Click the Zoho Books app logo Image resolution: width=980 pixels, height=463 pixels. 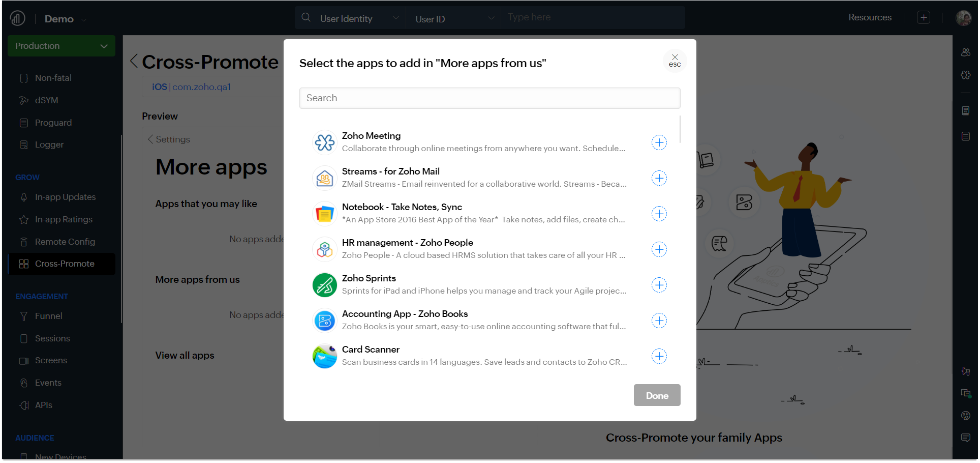(325, 321)
